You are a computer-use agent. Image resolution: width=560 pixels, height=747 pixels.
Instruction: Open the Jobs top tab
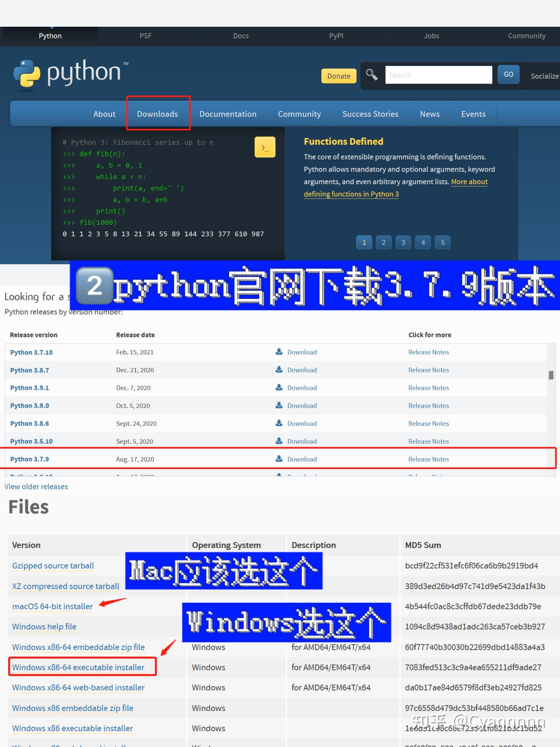coord(431,36)
